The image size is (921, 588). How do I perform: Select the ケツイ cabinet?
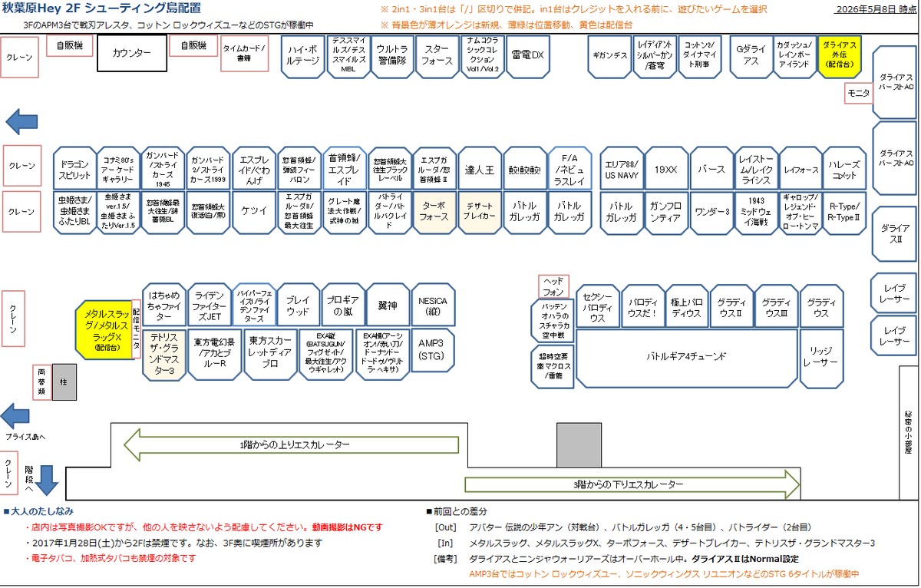[x=254, y=212]
